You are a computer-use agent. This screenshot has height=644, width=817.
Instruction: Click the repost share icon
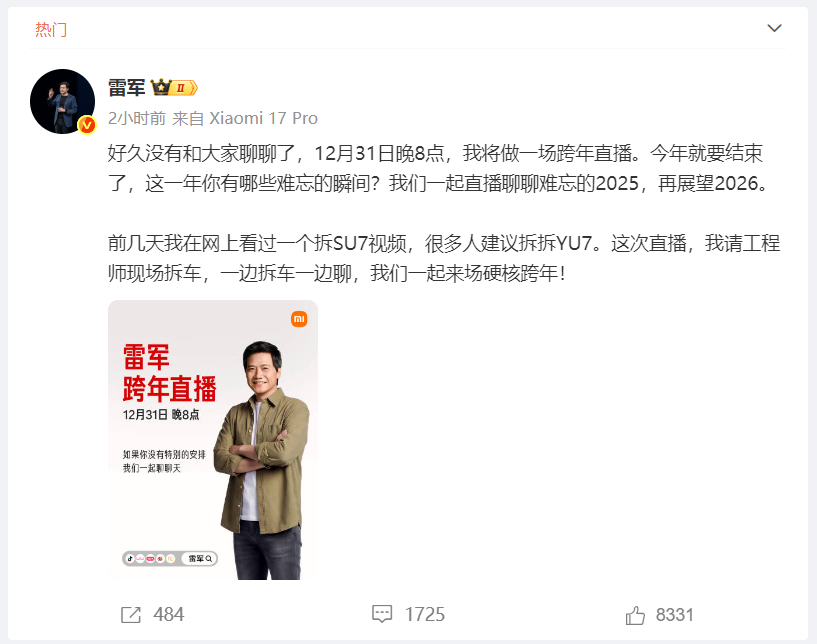click(x=130, y=615)
